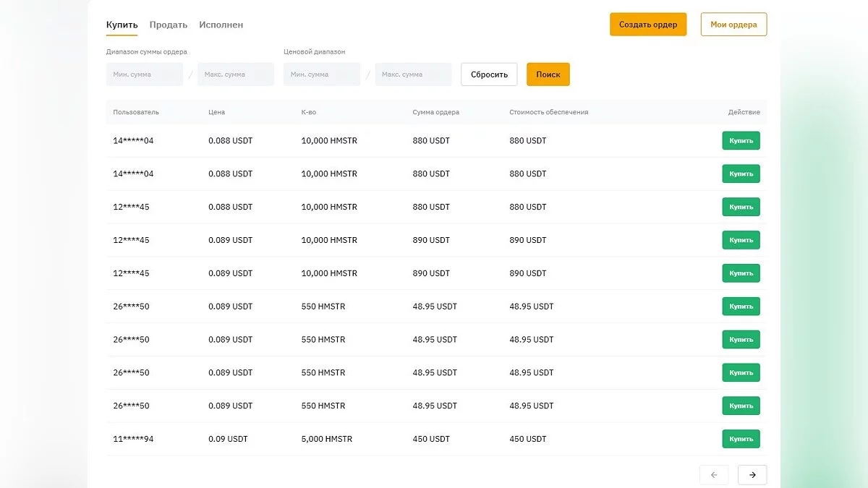Click Купить on the first 890 USDT order
Screen dimensions: 868x488
(741, 240)
